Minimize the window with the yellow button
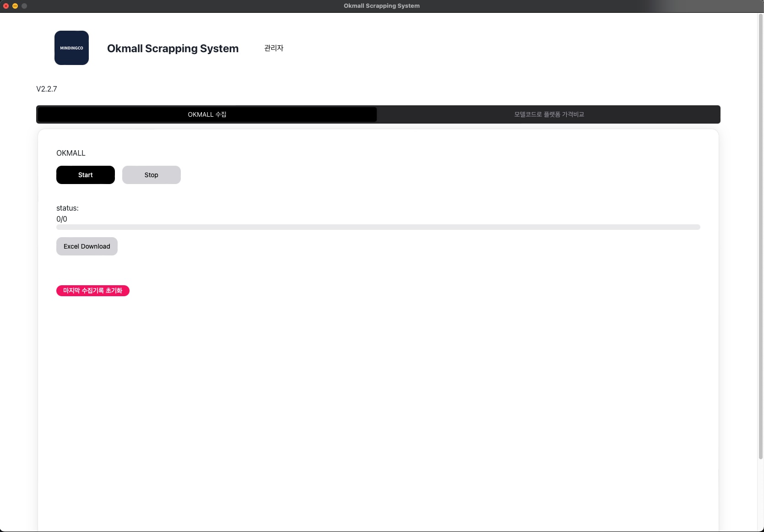The width and height of the screenshot is (764, 532). 15,6
